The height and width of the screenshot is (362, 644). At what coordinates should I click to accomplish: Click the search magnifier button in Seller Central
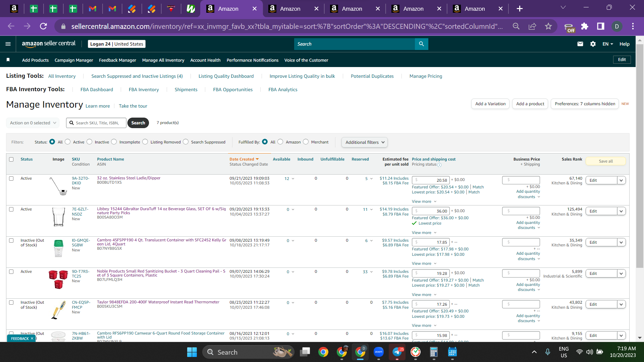tap(421, 44)
